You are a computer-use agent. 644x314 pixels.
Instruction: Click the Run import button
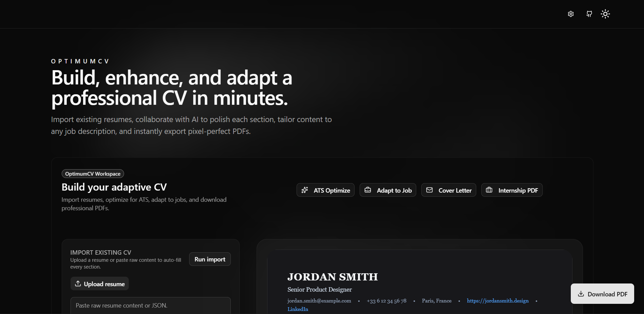click(x=210, y=259)
